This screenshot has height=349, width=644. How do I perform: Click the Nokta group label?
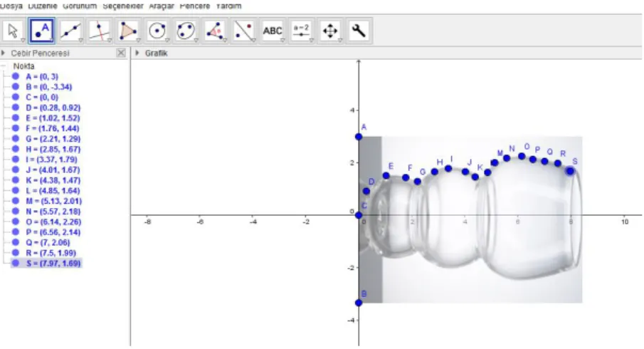pos(23,66)
